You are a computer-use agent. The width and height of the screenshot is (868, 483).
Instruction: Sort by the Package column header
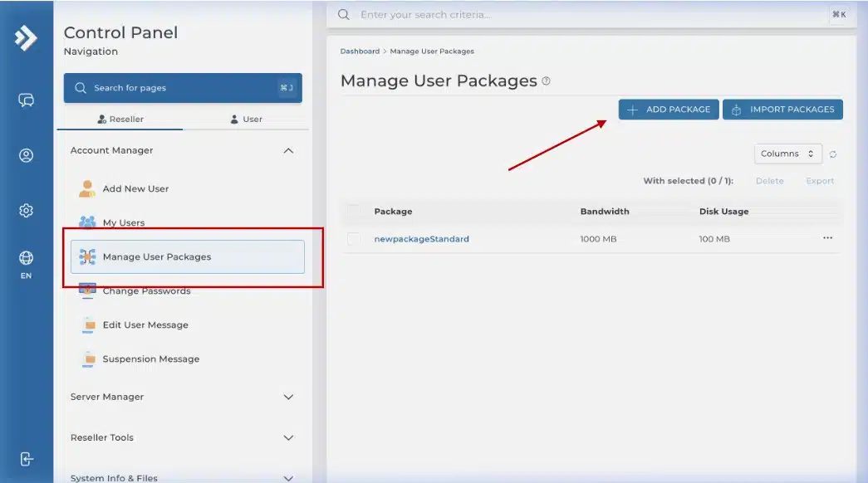click(393, 212)
